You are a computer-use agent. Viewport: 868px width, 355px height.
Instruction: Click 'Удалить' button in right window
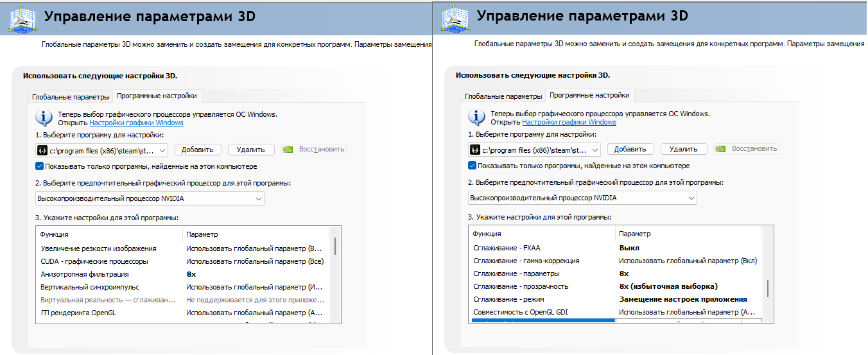pos(683,150)
